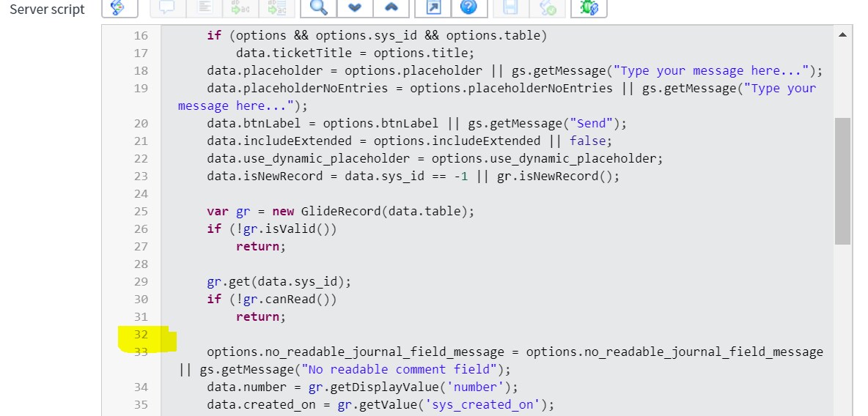
Task: Click line number 16 in the gutter
Action: (x=141, y=35)
